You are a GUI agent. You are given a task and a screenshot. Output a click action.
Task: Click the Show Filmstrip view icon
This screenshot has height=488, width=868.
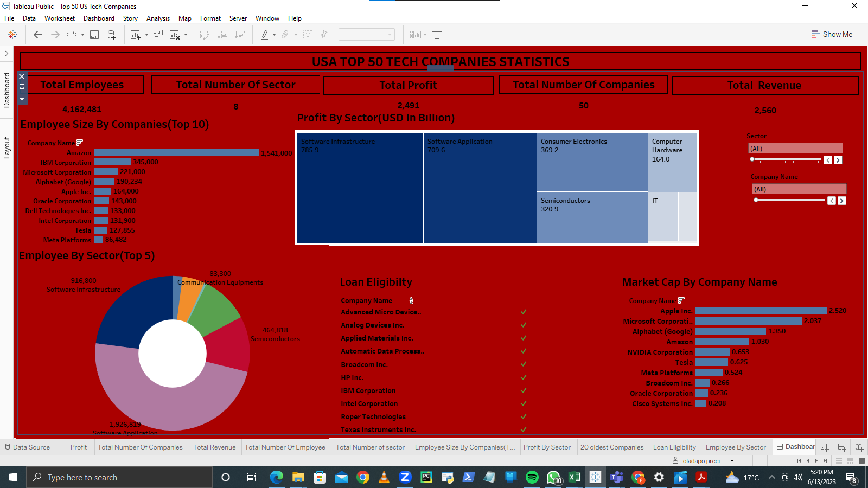[x=850, y=461]
